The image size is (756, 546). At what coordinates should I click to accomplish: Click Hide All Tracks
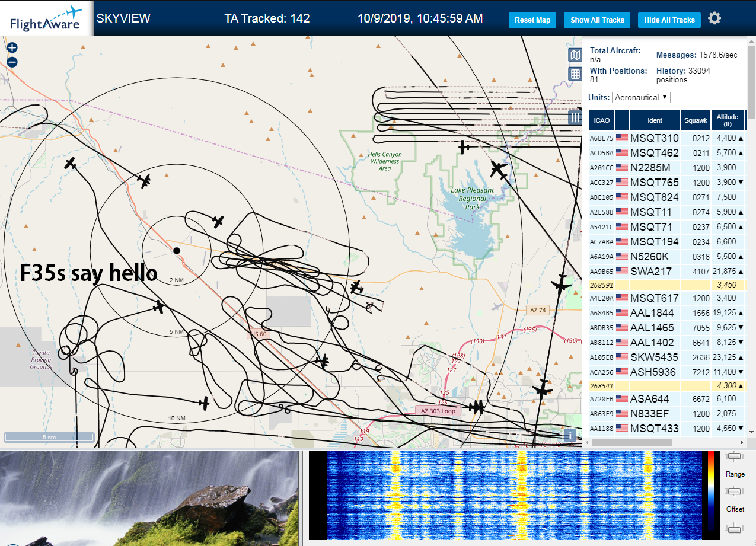669,20
